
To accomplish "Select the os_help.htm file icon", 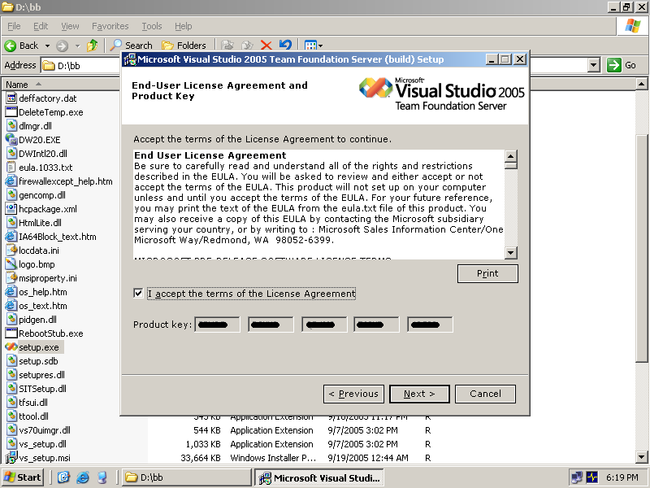I will (x=11, y=291).
